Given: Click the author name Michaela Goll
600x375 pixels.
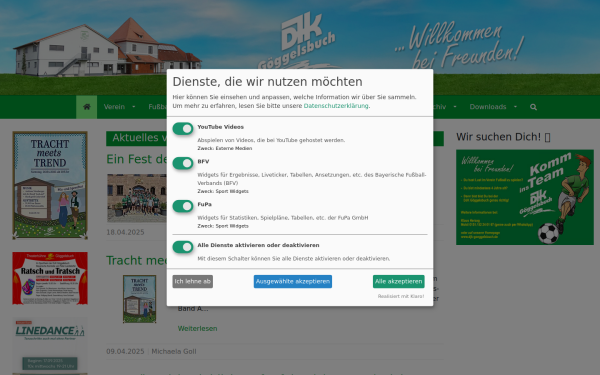Looking at the screenshot, I should pos(174,352).
